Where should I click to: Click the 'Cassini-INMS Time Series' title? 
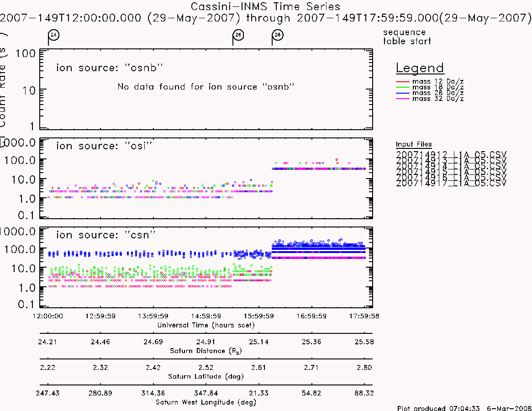point(265,6)
